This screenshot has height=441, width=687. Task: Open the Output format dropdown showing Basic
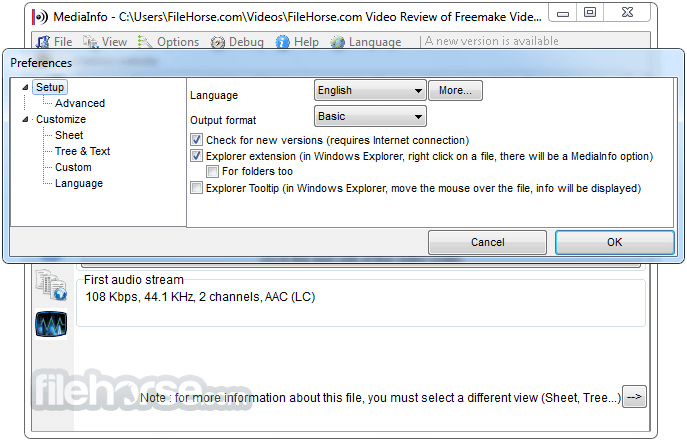pos(370,116)
